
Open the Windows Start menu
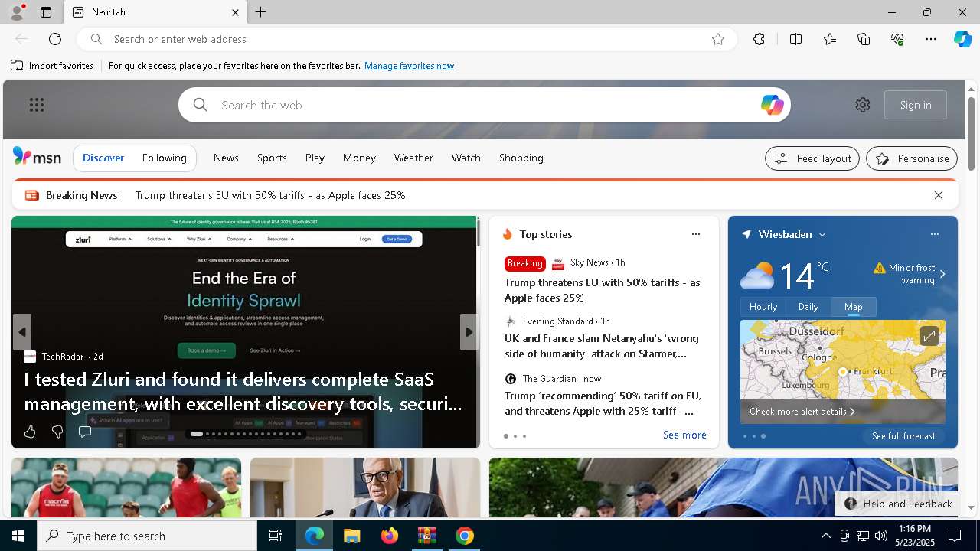(18, 536)
